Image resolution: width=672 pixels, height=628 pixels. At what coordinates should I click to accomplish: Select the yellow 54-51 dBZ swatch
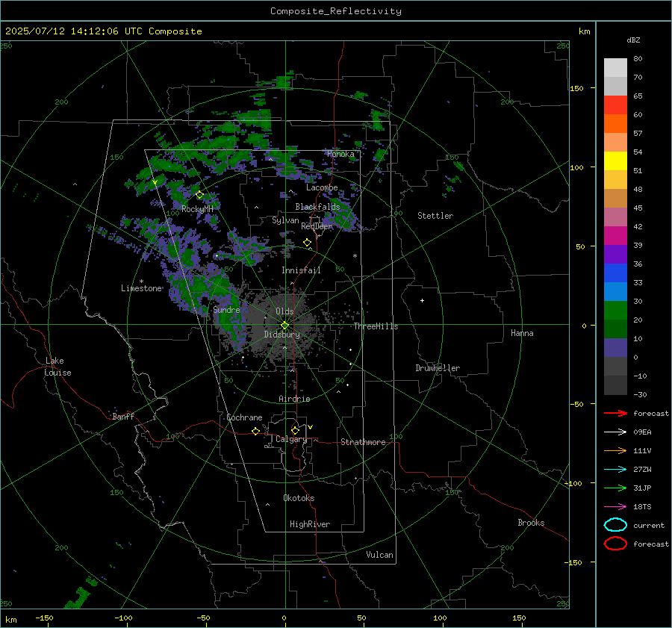click(615, 161)
